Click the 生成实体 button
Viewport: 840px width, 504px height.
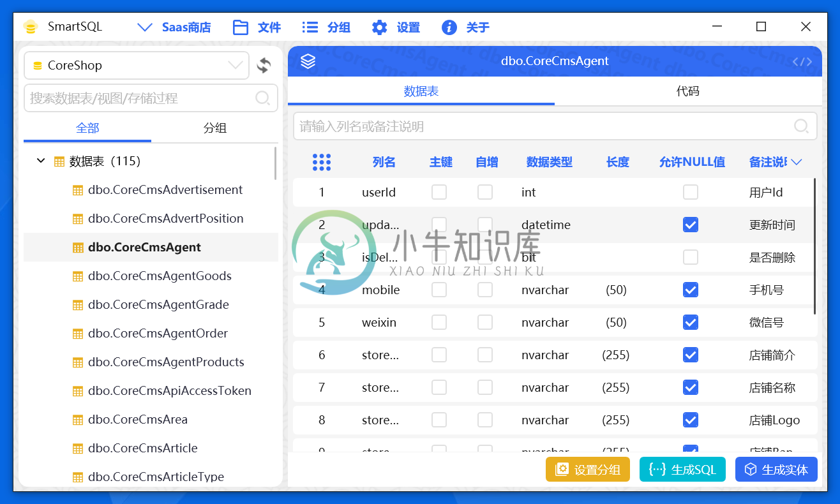pos(776,470)
